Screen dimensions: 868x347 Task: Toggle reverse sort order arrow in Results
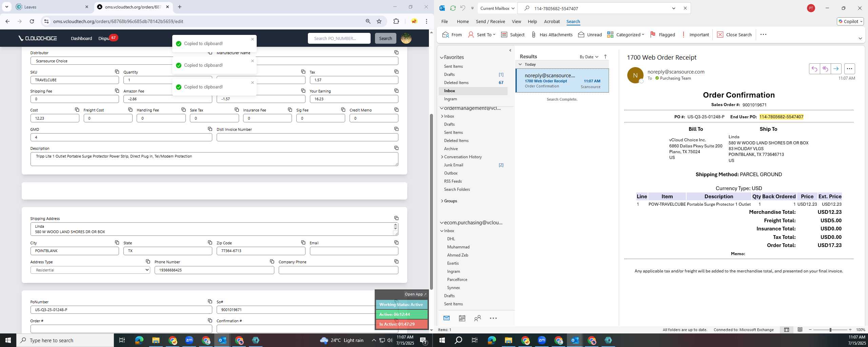pyautogui.click(x=605, y=57)
